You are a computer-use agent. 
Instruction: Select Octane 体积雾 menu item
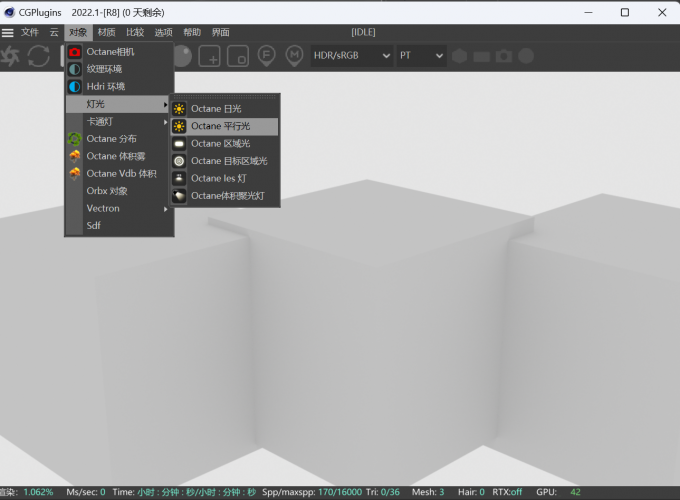(120, 156)
